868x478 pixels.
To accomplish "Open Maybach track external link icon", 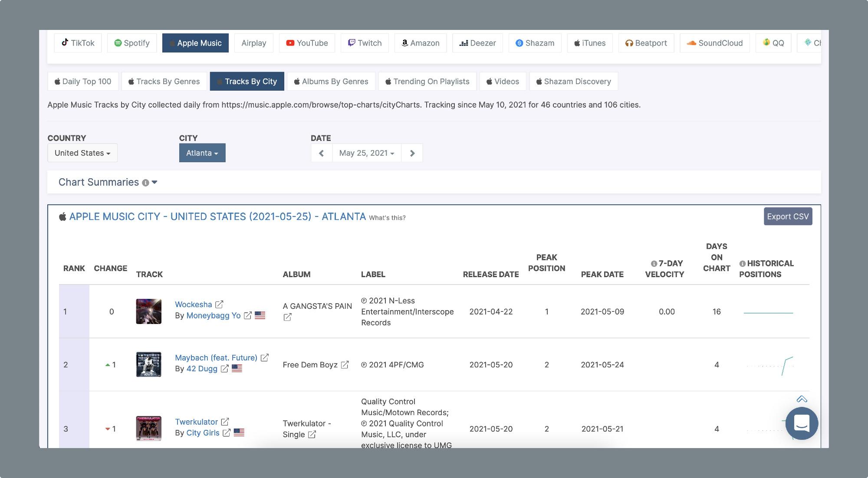I will (264, 358).
